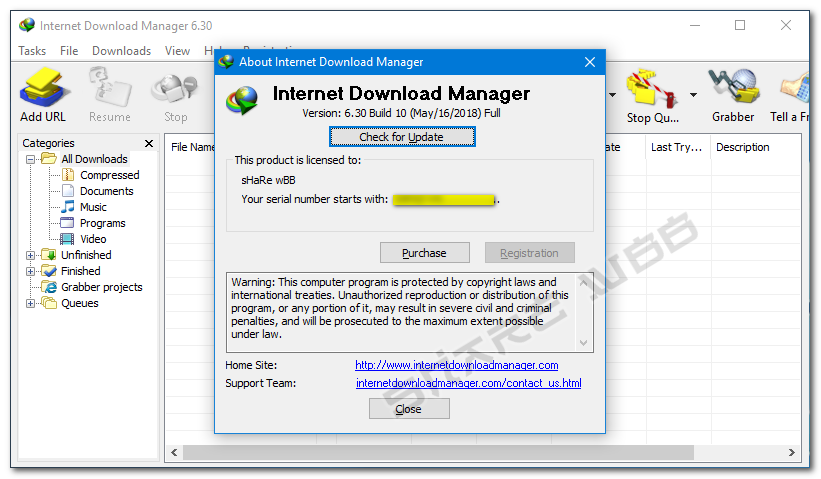Viewport: 821px width, 479px height.
Task: Select the Queues folder icon
Action: (49, 303)
